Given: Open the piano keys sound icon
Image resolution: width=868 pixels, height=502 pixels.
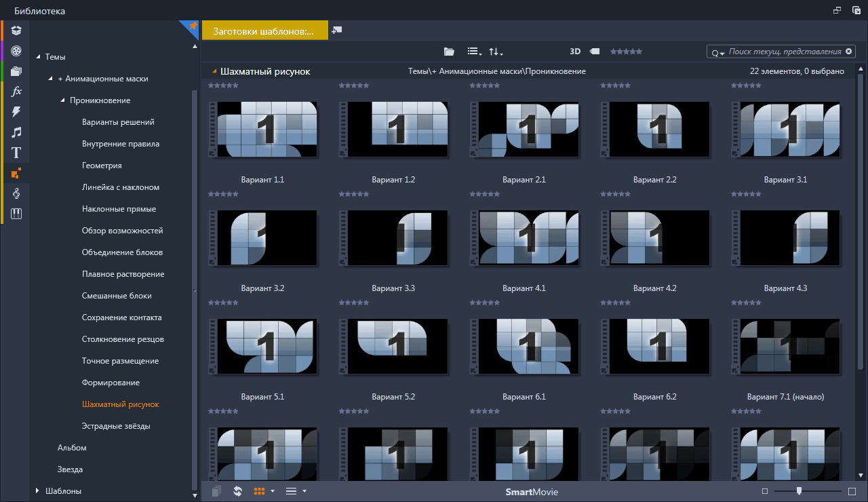Looking at the screenshot, I should [16, 214].
